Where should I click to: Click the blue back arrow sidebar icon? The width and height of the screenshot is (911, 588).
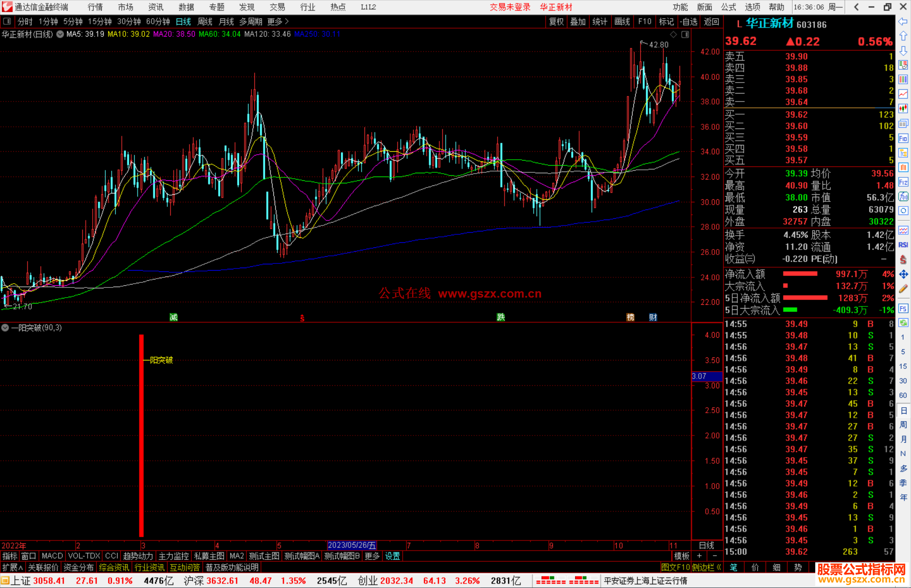point(903,21)
